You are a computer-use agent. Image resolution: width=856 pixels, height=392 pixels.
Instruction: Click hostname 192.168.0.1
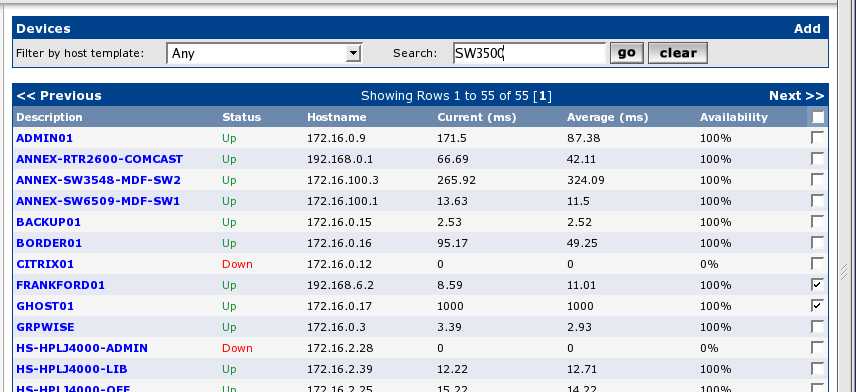(x=340, y=159)
